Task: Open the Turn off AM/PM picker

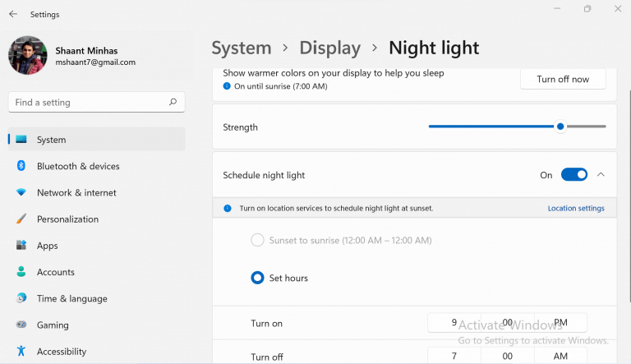Action: click(560, 357)
